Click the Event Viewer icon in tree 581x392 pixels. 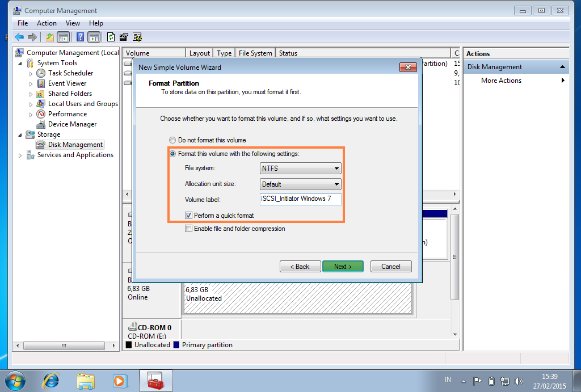(41, 83)
